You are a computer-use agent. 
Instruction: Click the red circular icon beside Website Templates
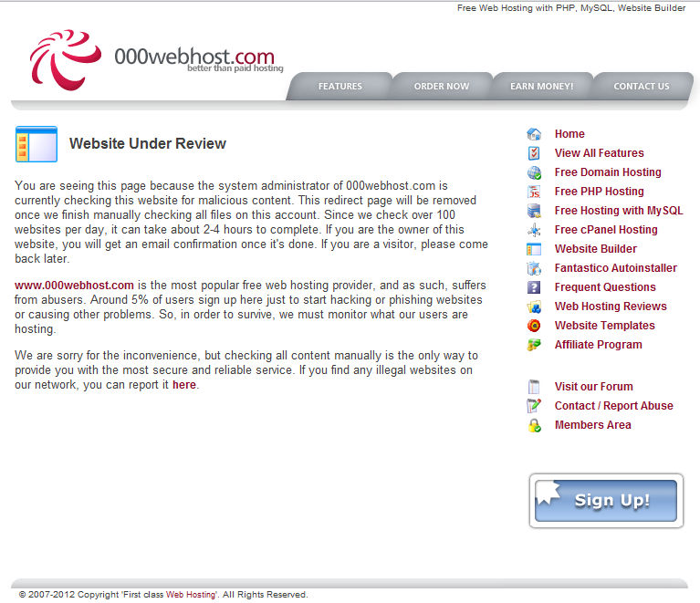[534, 326]
